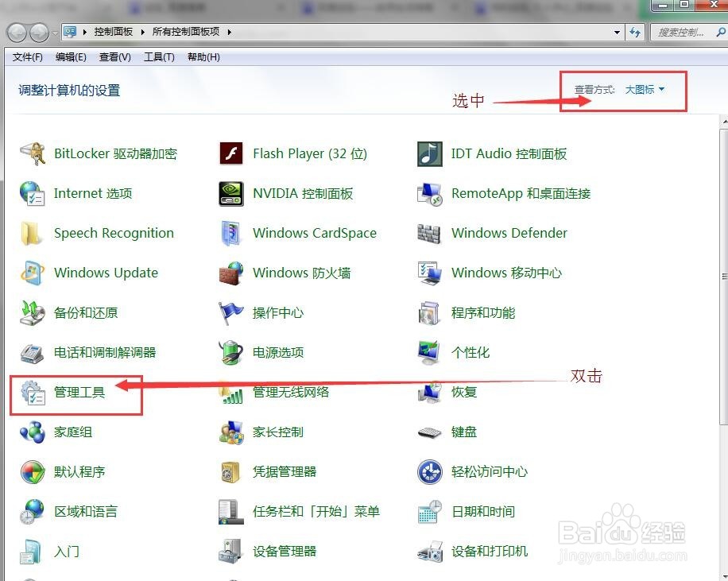Open the 大图标 view-by dropdown

645,90
